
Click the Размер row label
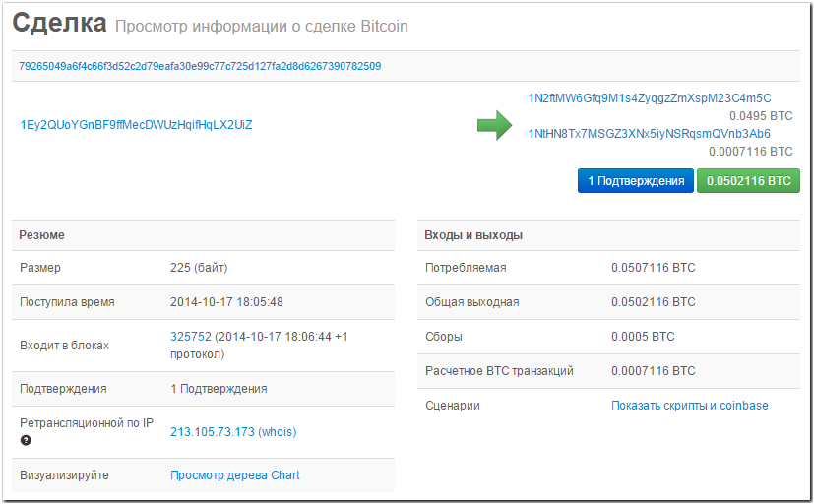tap(40, 268)
